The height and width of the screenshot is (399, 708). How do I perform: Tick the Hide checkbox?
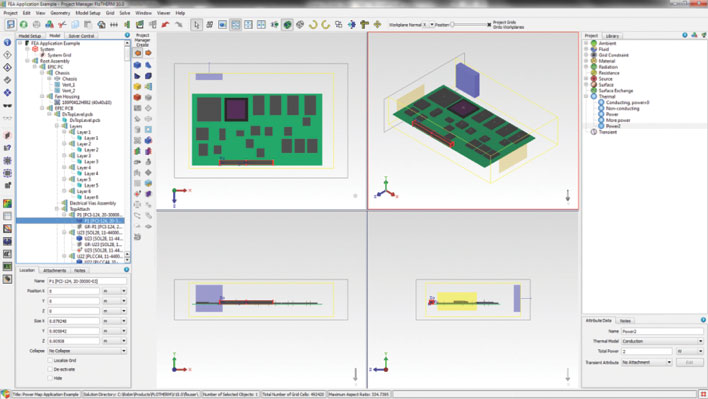point(50,378)
